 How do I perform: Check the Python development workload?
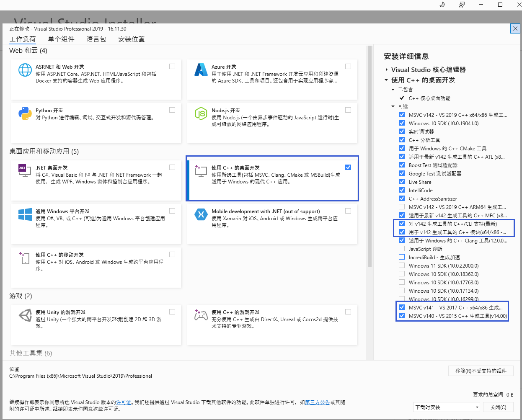pyautogui.click(x=172, y=110)
